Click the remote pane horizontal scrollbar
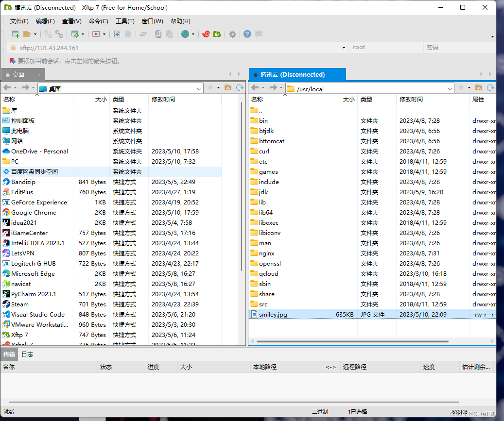The width and height of the screenshot is (504, 421). (x=353, y=341)
